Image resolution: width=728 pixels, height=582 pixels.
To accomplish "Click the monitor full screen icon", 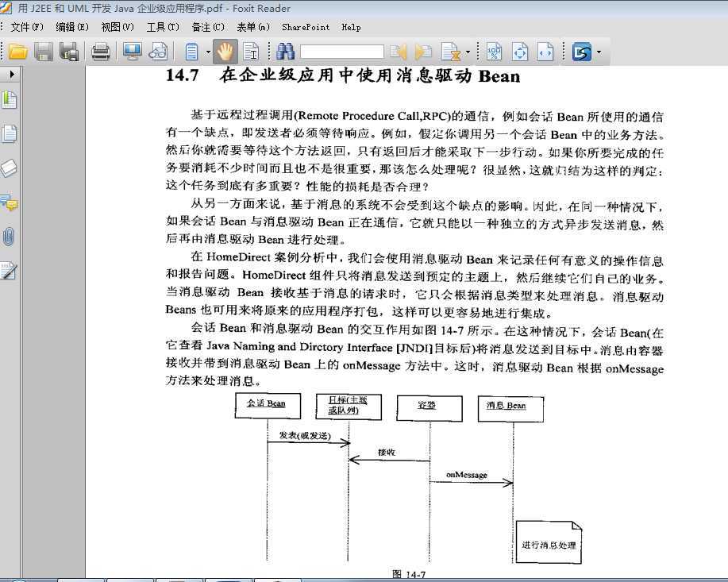I will pos(132,52).
